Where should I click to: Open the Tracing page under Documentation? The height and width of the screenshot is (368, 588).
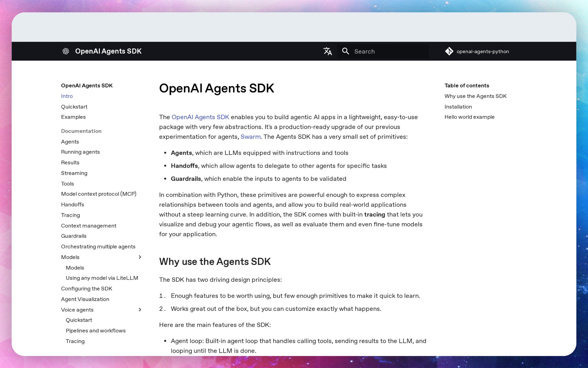(70, 215)
